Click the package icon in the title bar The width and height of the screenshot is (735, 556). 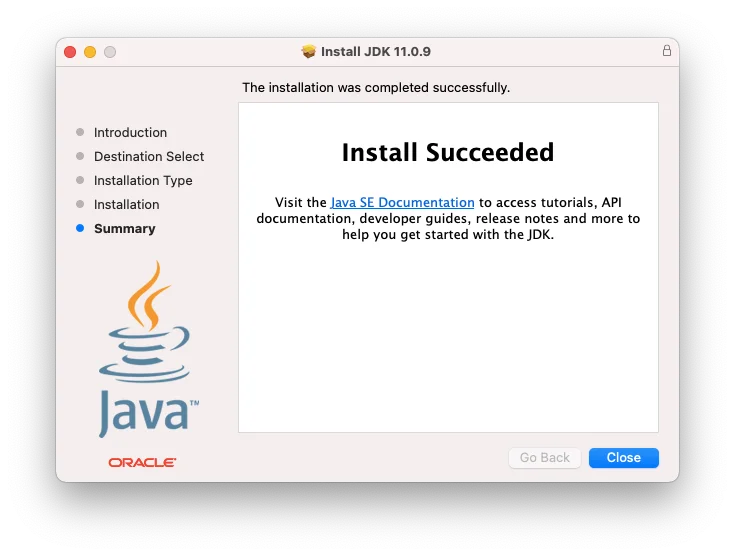[308, 52]
